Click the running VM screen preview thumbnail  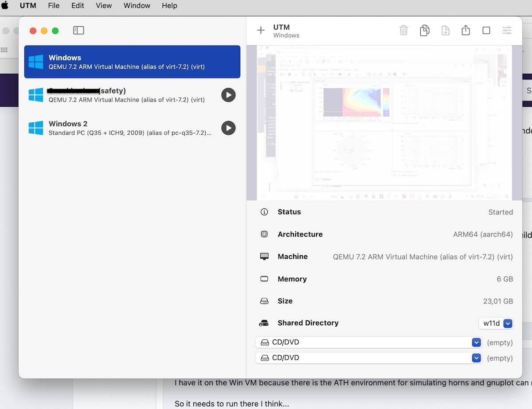(x=384, y=123)
